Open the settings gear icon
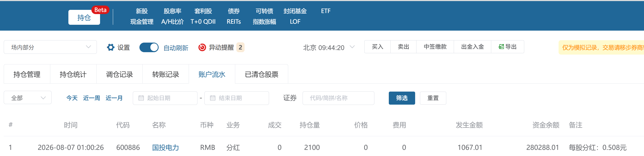Image resolution: width=644 pixels, height=156 pixels. (x=110, y=47)
